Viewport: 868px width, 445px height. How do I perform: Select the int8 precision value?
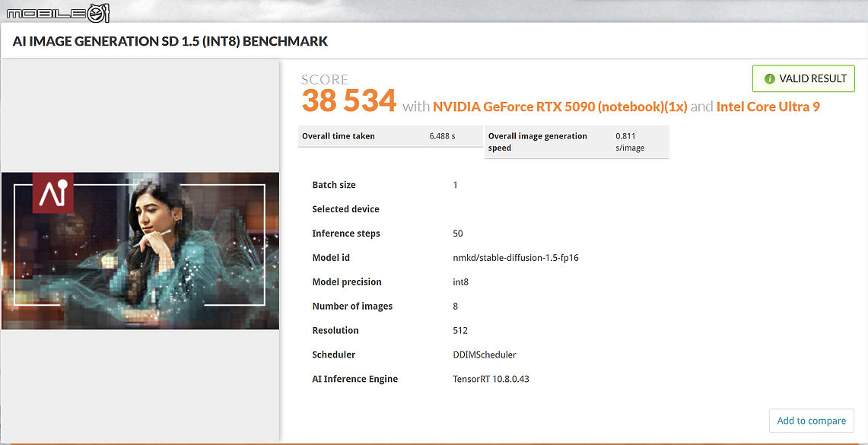click(x=460, y=282)
